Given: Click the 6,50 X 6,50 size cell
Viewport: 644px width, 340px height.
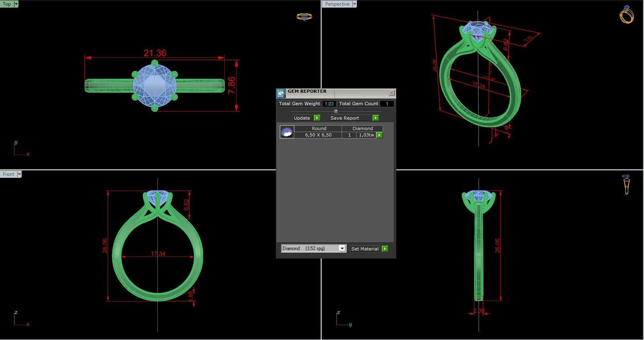Looking at the screenshot, I should point(318,135).
